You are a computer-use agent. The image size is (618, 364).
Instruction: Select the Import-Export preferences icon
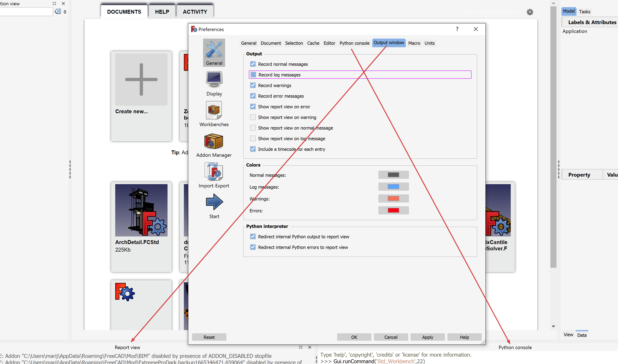(x=214, y=175)
